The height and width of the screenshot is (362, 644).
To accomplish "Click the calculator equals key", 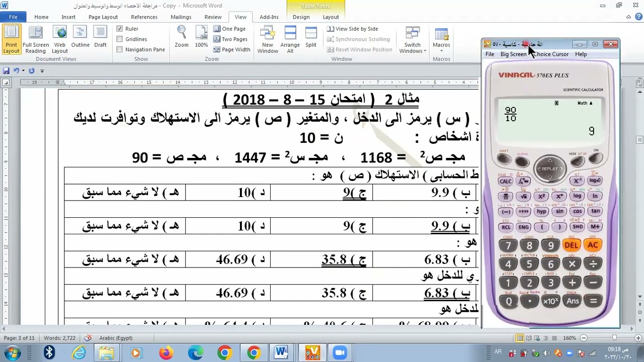I will point(593,301).
